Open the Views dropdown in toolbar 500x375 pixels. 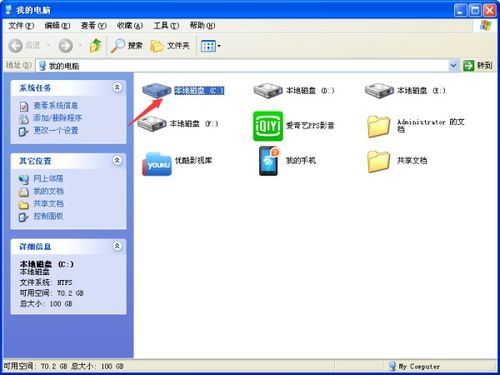(211, 46)
